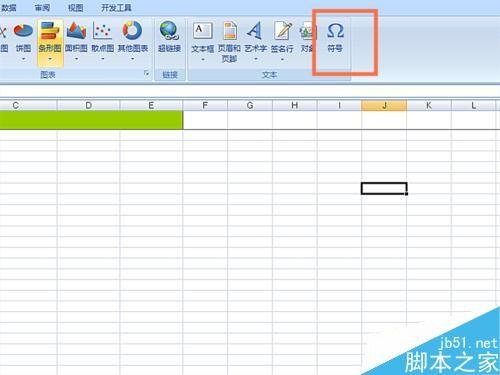Open the Symbol (符号) dialog
This screenshot has width=500, height=375.
(x=335, y=36)
